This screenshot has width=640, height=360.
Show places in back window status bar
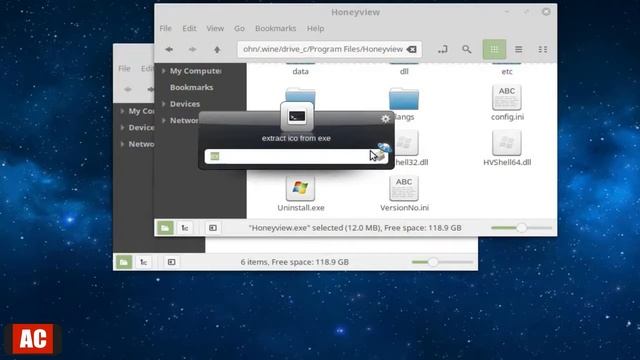pyautogui.click(x=124, y=262)
